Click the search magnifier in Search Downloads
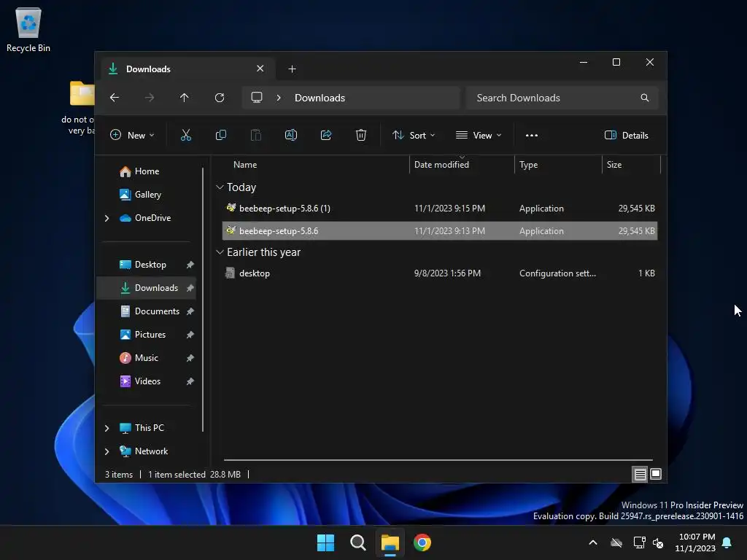 (x=645, y=98)
